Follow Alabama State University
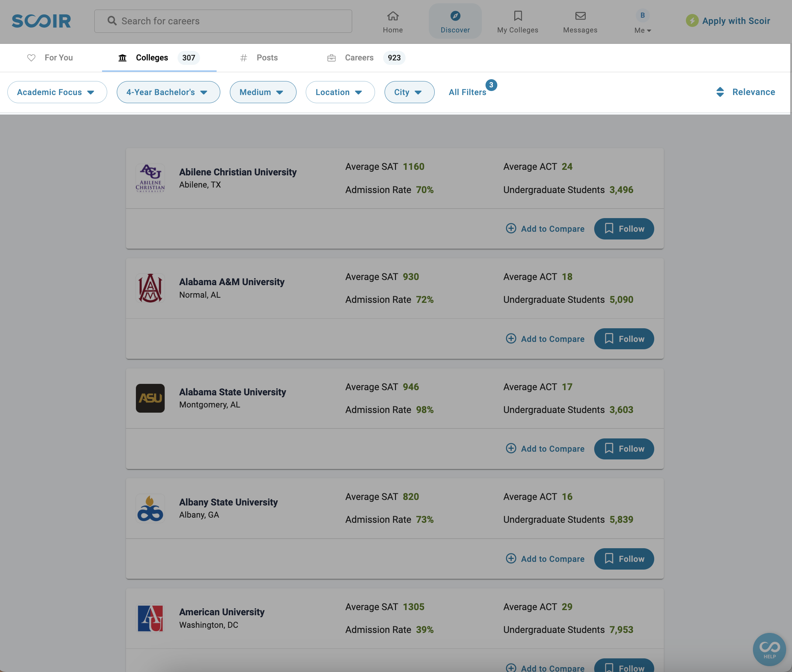This screenshot has width=792, height=672. 624,448
